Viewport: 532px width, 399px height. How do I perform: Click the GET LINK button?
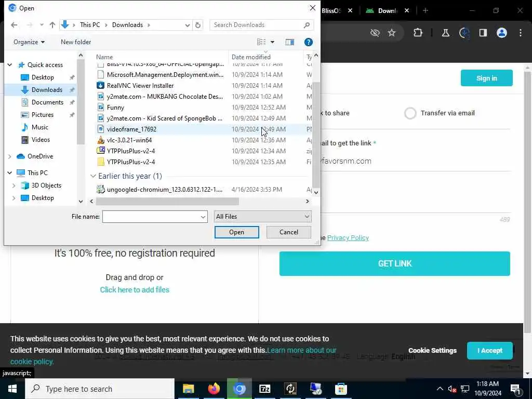[395, 263]
